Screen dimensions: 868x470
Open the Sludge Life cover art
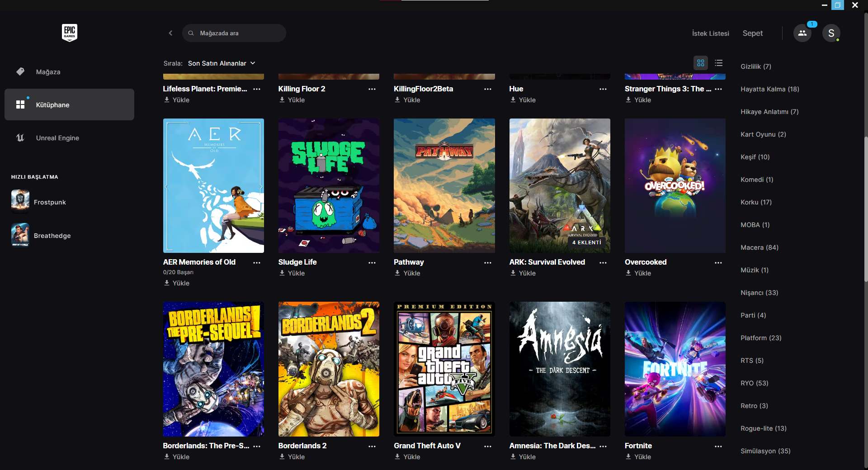(x=329, y=185)
